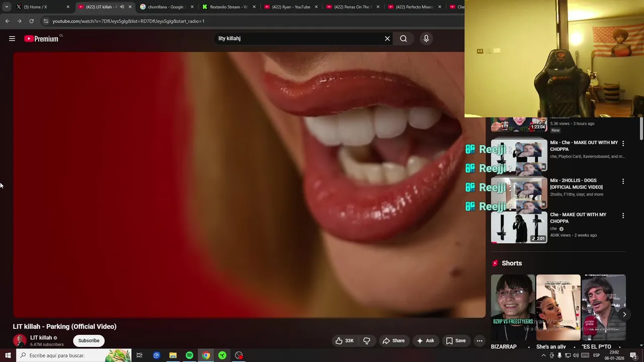Open Mix - Che - MAKE OUT WITH MY CHOPPA
The width and height of the screenshot is (644, 362).
[584, 146]
